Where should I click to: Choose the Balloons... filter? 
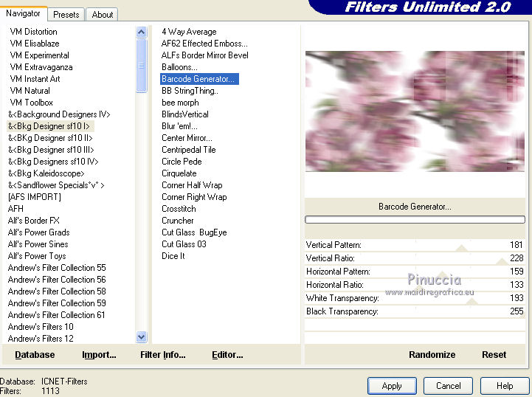(179, 67)
